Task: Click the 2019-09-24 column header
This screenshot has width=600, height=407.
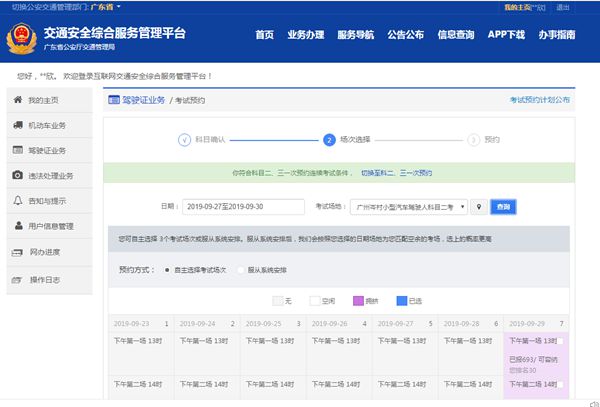Action: 207,324
